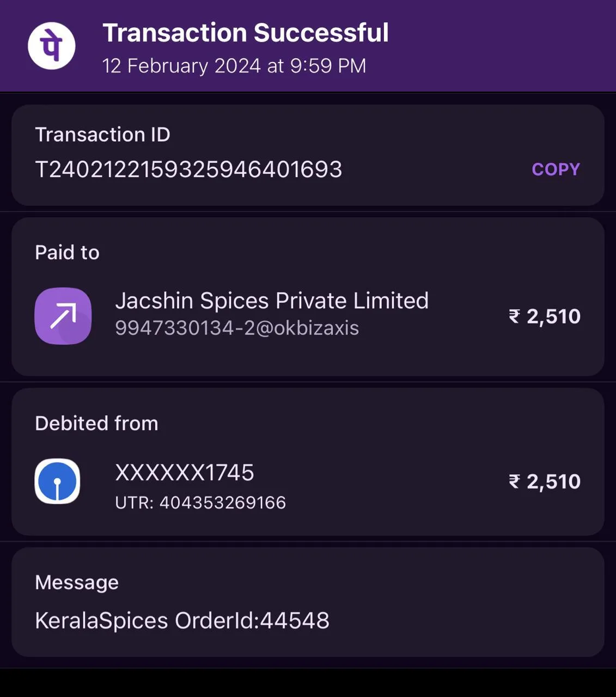Tap the purple arrow payee icon

(x=63, y=316)
